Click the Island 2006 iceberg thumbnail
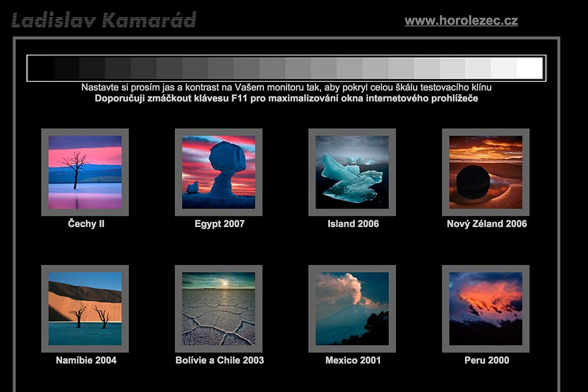The image size is (588, 392). [352, 172]
